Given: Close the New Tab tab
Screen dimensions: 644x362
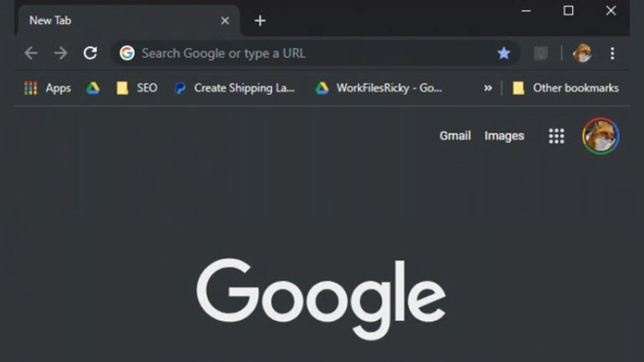Looking at the screenshot, I should [x=225, y=21].
